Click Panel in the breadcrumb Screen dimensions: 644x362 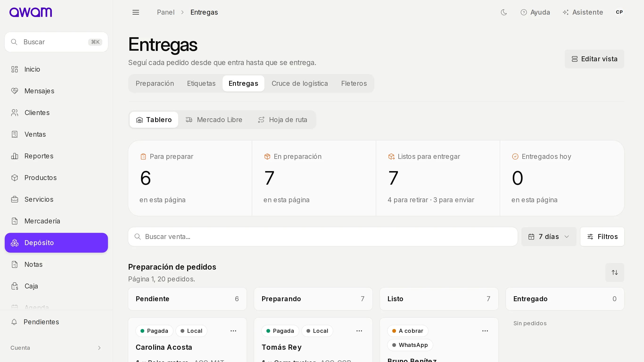point(165,12)
